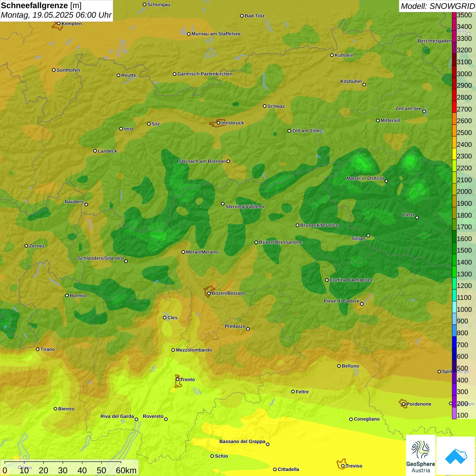
Task: Click the Rovereto location dot
Action: [x=166, y=419]
